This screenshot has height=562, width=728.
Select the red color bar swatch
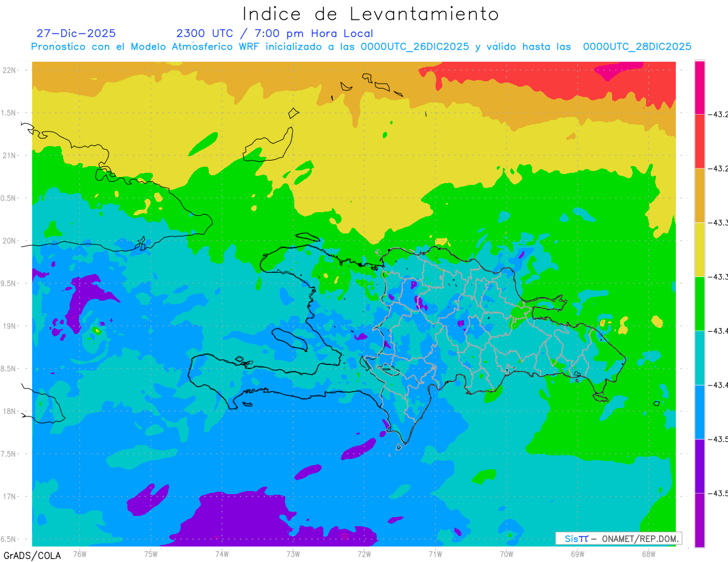pos(699,141)
